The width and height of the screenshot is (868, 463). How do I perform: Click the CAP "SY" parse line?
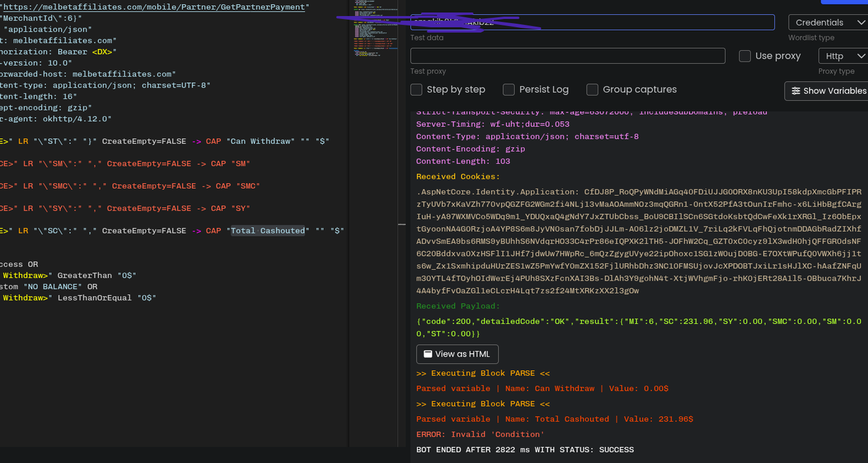tap(125, 208)
